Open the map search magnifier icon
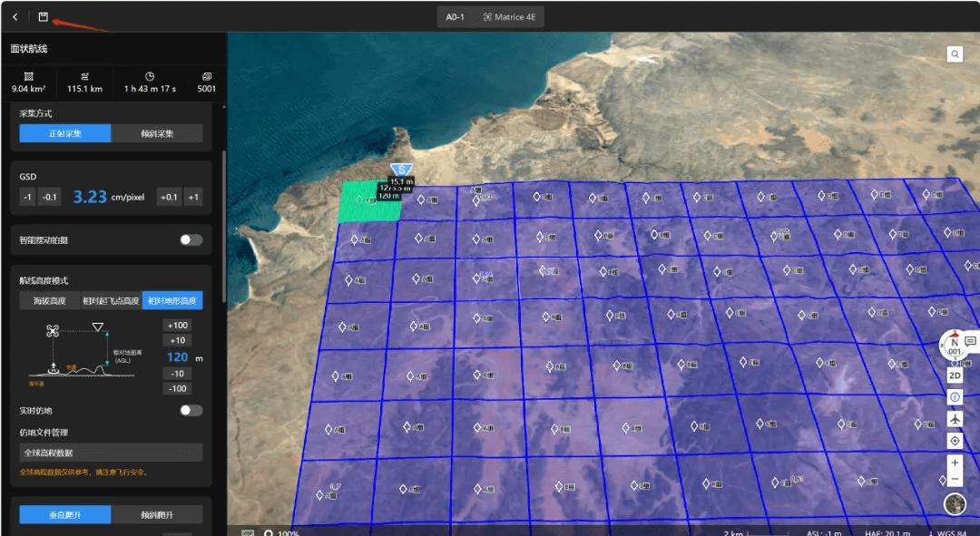Screen dimensions: 980x536 (955, 54)
